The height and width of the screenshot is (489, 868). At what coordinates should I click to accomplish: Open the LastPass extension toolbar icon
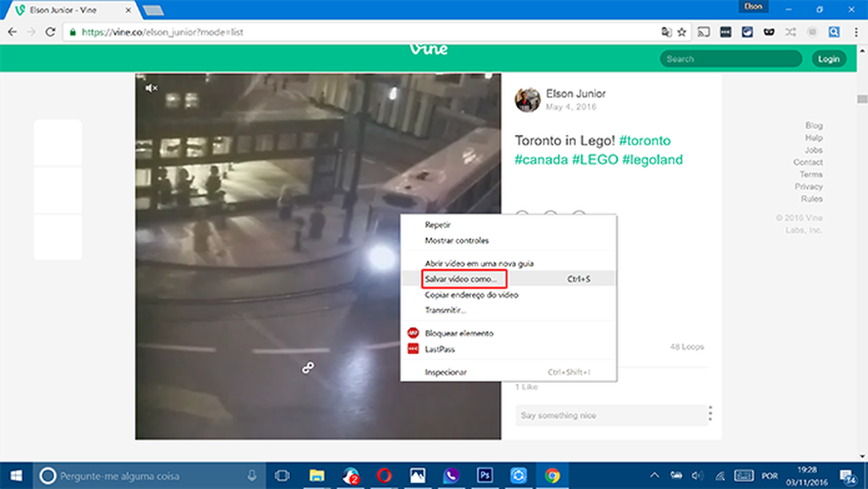[725, 32]
